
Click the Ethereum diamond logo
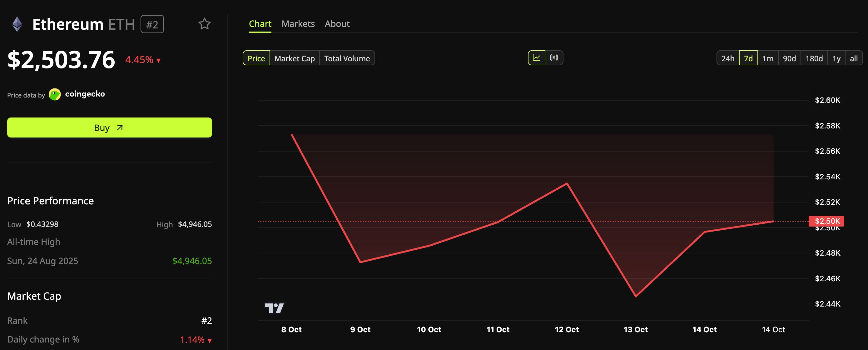tap(17, 24)
